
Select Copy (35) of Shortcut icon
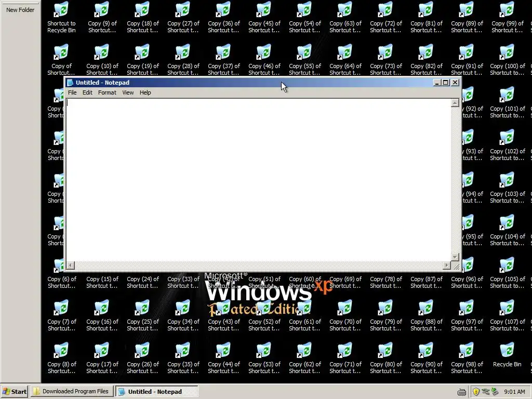[183, 358]
